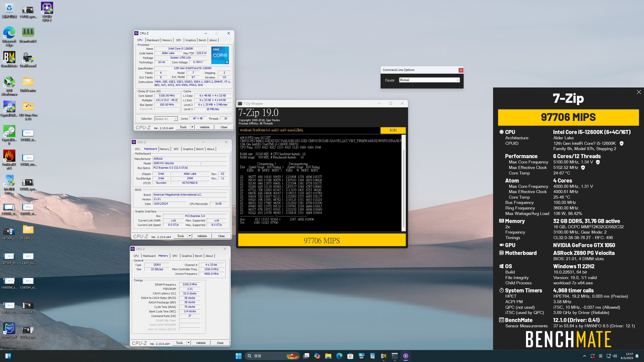Image resolution: width=644 pixels, height=362 pixels.
Task: Click the taskbar clock showing 12:47
Action: 627,356
